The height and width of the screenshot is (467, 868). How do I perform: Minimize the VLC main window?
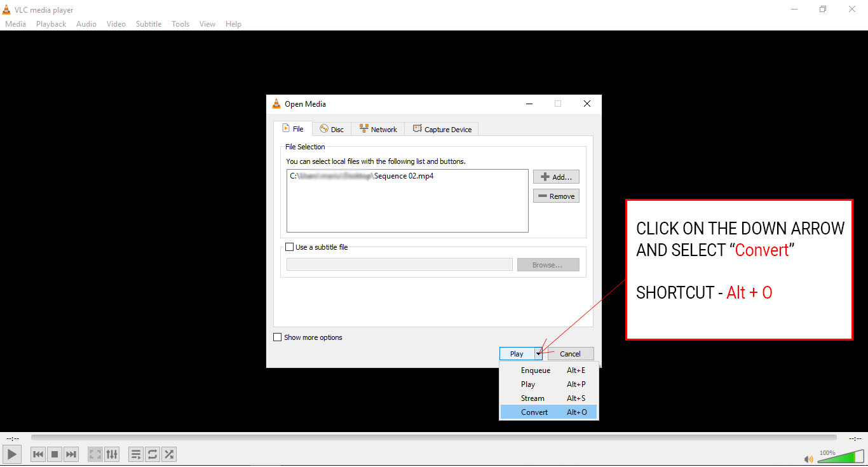794,9
